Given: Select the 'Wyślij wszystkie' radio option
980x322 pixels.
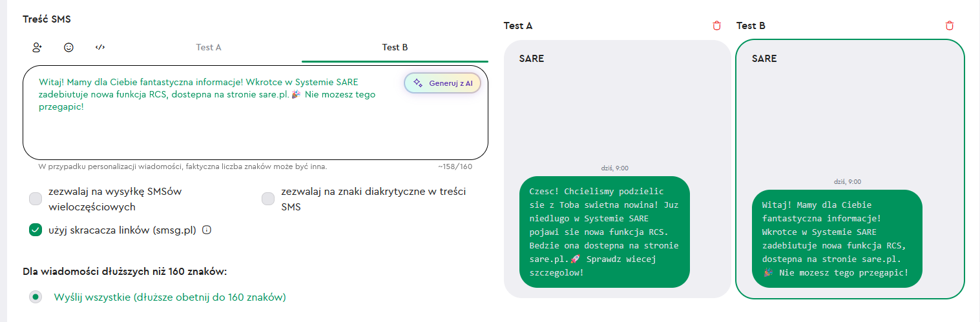Looking at the screenshot, I should pos(36,297).
